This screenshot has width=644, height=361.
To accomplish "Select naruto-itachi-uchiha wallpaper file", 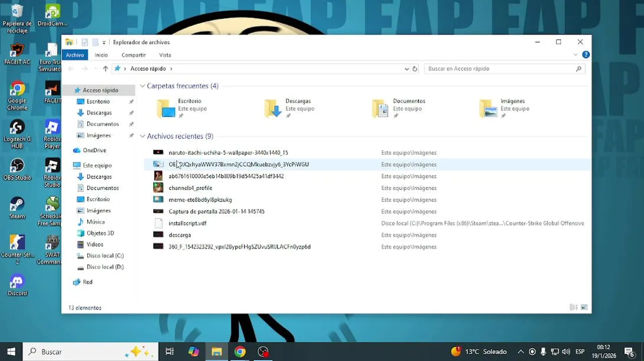I will [367, 152].
